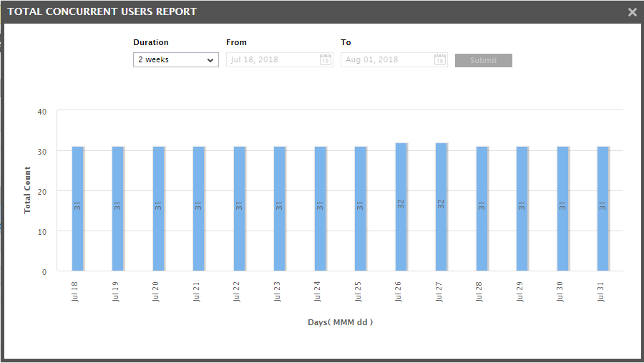
Task: Open the To date calendar icon
Action: tap(440, 59)
